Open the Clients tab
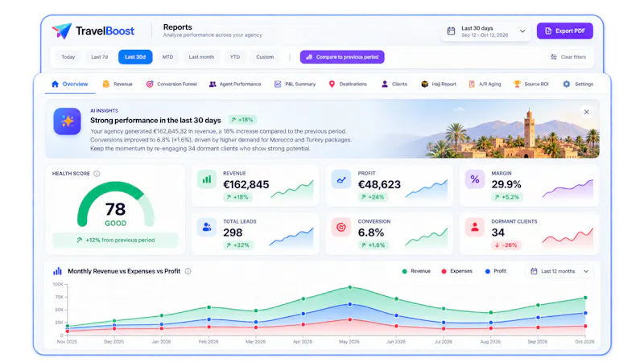The width and height of the screenshot is (644, 362). click(x=394, y=84)
